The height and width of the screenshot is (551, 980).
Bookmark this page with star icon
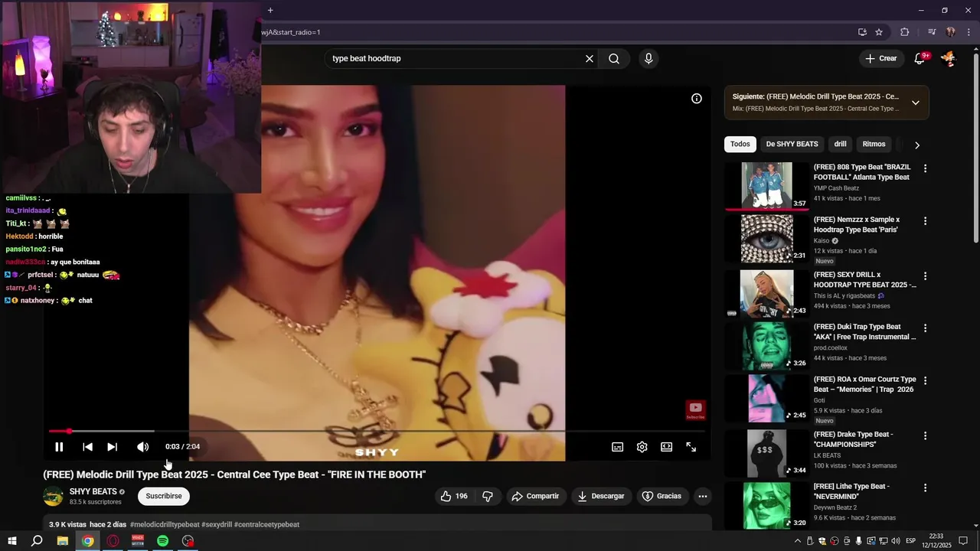[879, 32]
